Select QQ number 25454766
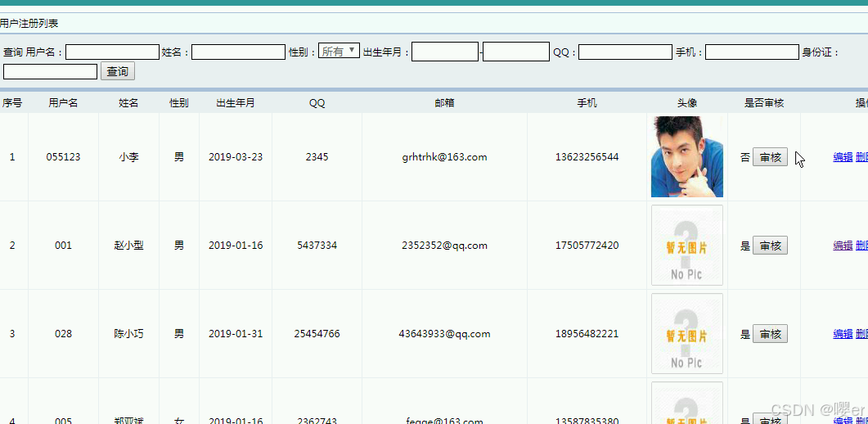This screenshot has width=868, height=424. click(317, 334)
